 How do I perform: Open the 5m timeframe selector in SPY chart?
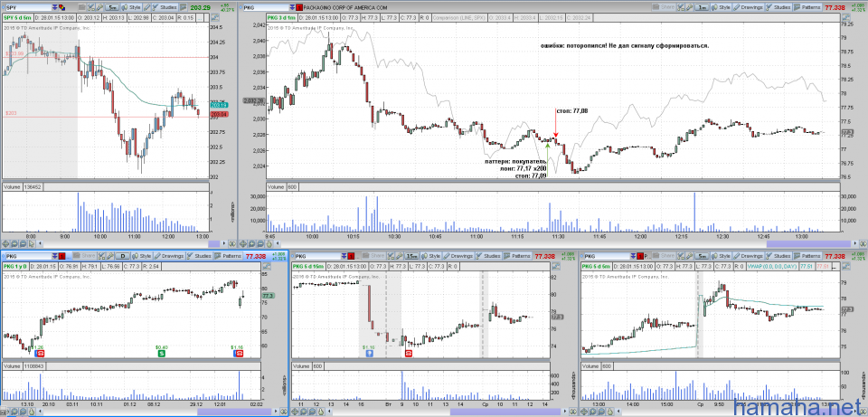coord(111,7)
